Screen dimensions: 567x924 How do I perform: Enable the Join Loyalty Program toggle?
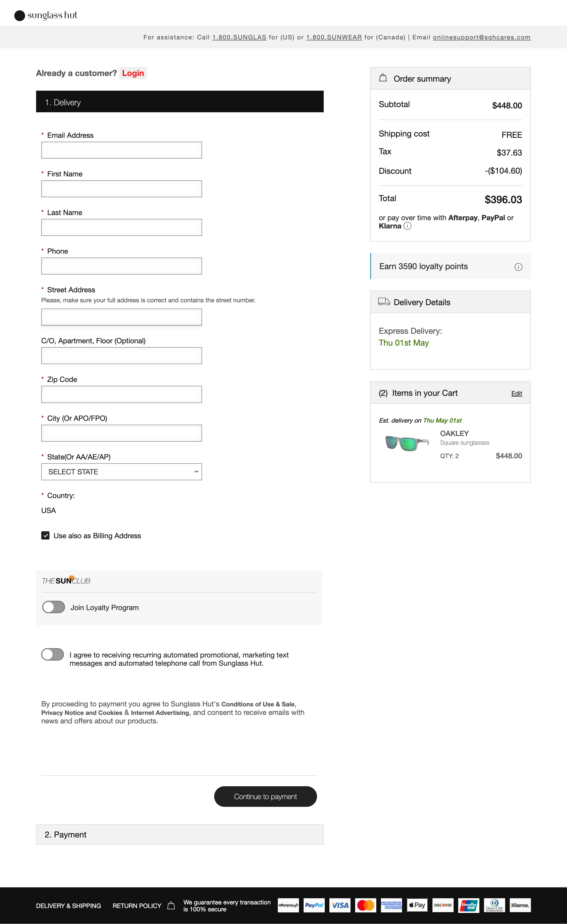coord(53,607)
